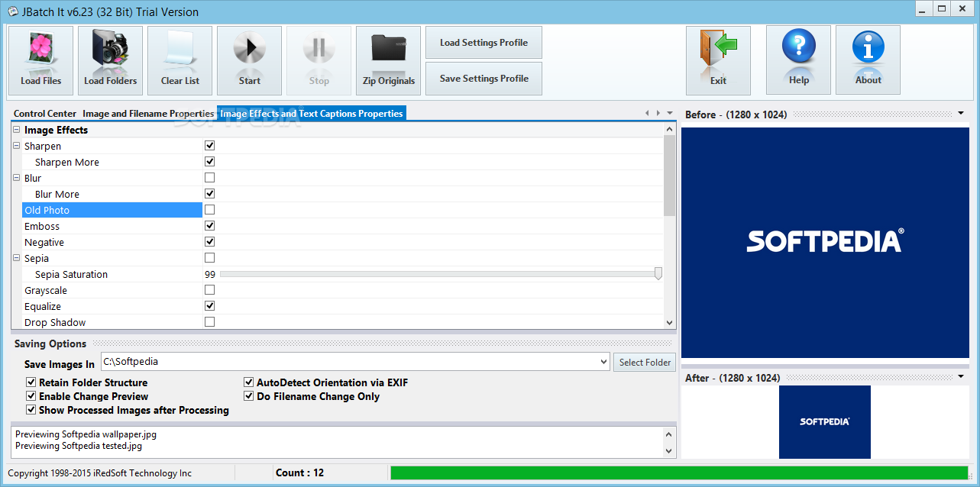The width and height of the screenshot is (980, 487).
Task: Uncheck AutoDetect Orientation via EXIF
Action: 249,382
